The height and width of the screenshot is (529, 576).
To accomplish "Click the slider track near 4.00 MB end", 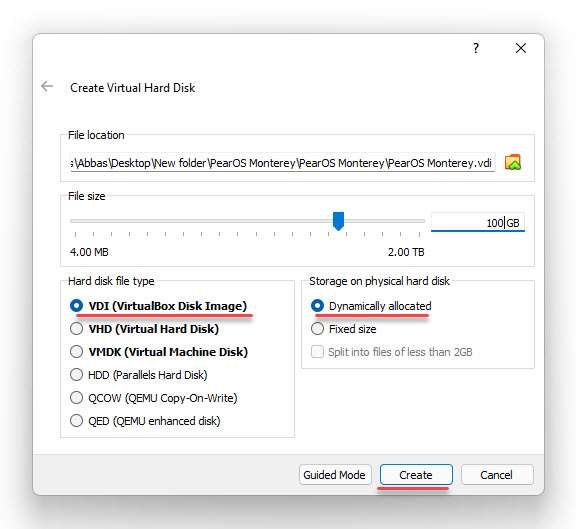I will (x=84, y=221).
